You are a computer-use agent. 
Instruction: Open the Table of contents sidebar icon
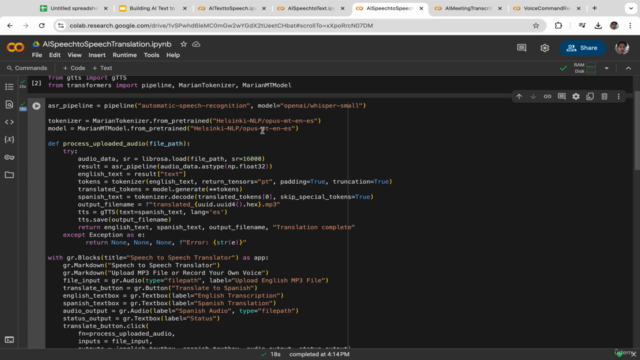click(9, 87)
